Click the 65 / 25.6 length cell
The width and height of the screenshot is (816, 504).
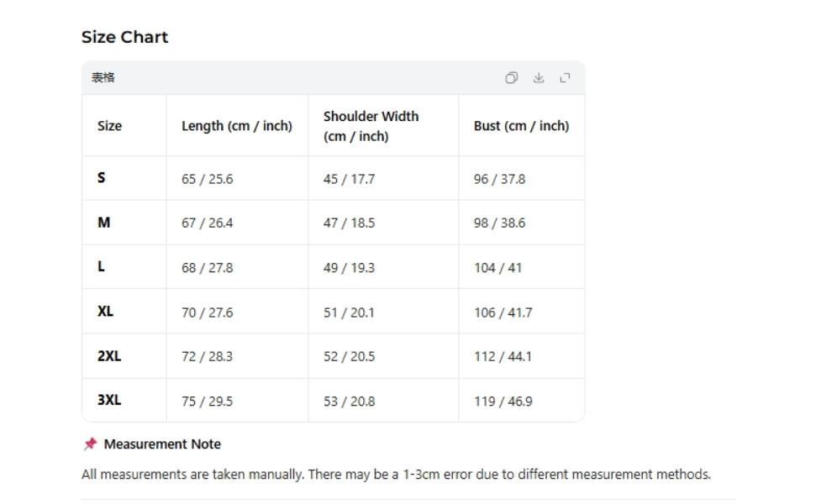[x=207, y=179]
